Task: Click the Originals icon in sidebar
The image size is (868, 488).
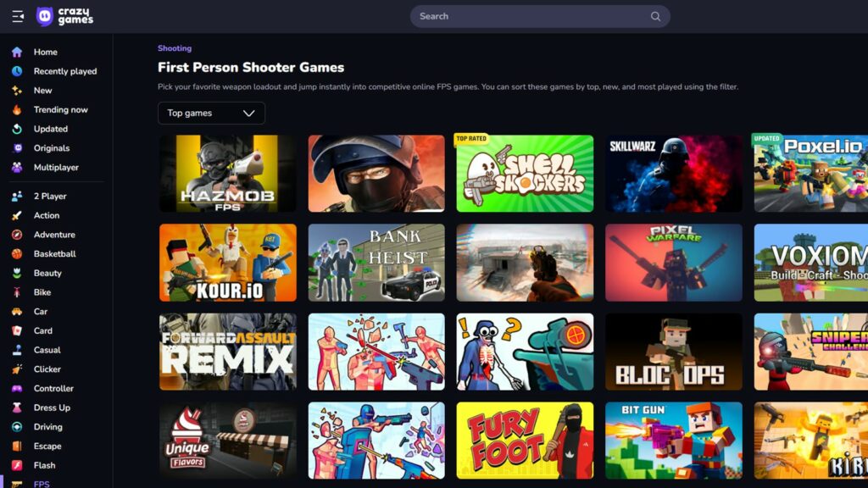Action: tap(17, 148)
